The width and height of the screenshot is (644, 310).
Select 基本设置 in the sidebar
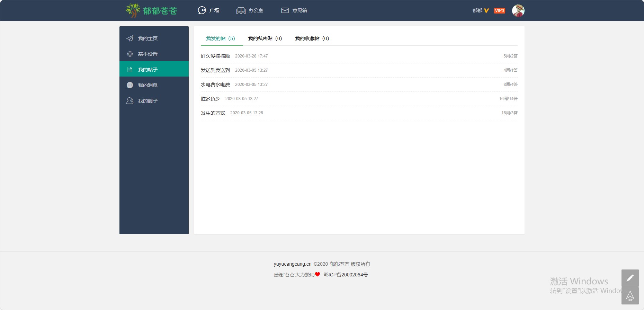coord(154,54)
